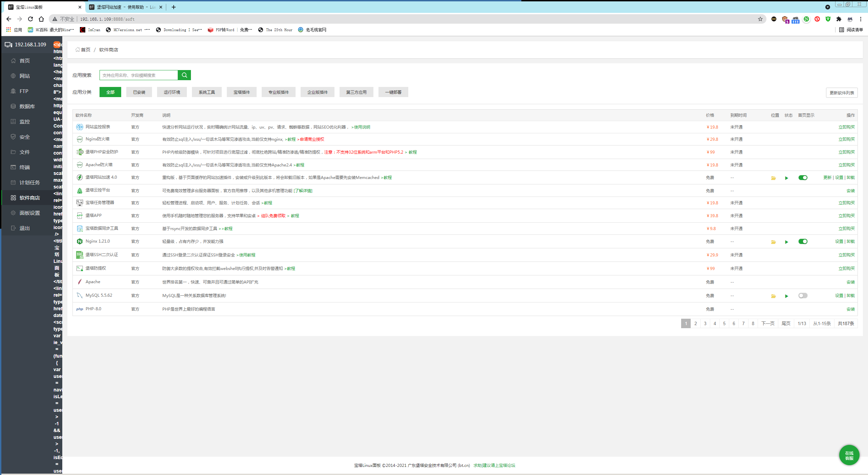The height and width of the screenshot is (475, 868).
Task: Open a new browser tab
Action: 174,7
